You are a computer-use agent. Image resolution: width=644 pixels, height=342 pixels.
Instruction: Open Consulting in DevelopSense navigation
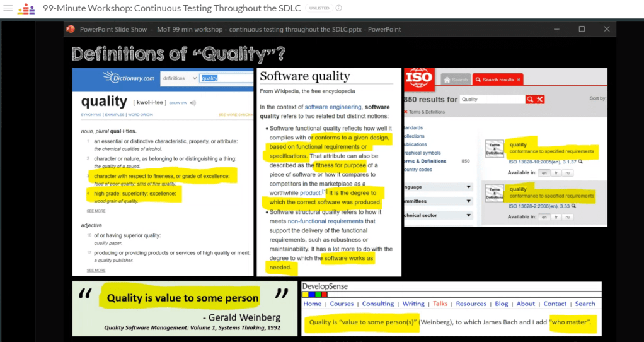tap(378, 304)
